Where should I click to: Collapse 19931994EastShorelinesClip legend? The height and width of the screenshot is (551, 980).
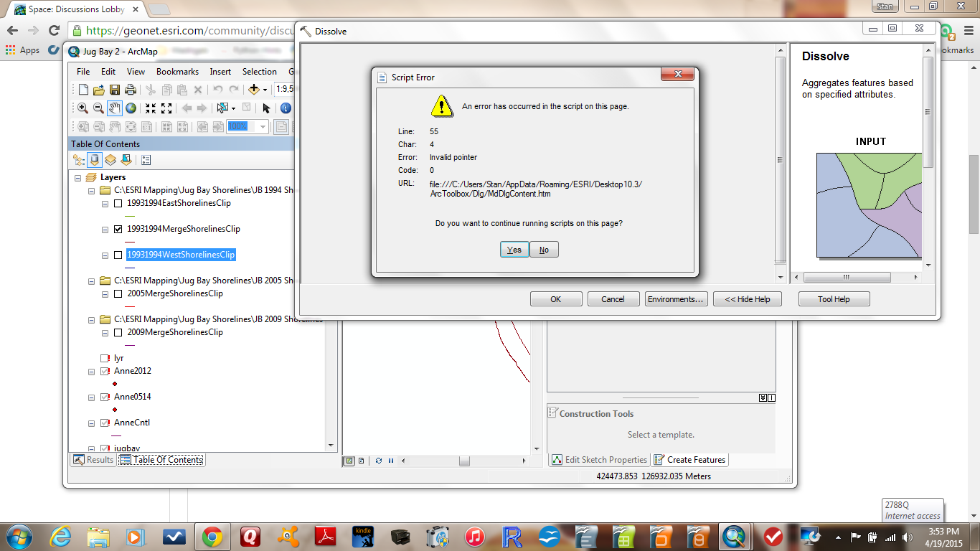(105, 204)
